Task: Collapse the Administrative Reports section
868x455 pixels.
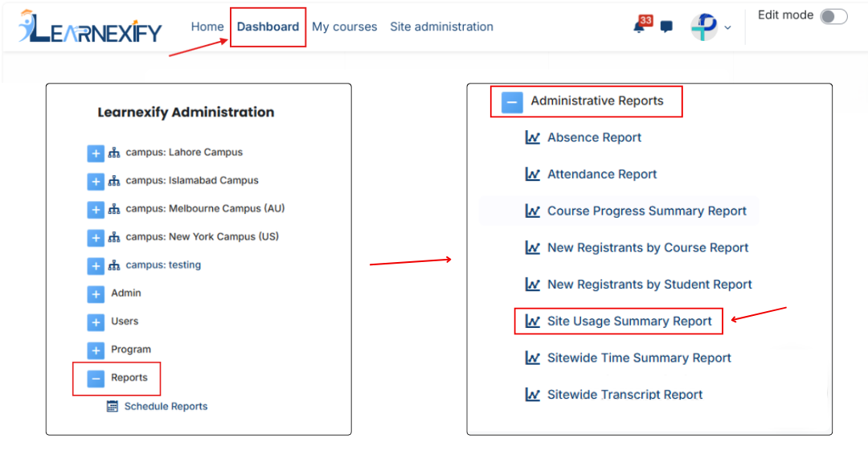Action: click(512, 102)
